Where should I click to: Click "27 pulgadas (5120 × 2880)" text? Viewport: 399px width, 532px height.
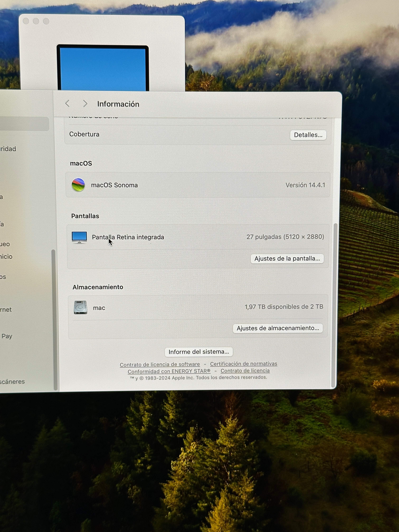[285, 237]
